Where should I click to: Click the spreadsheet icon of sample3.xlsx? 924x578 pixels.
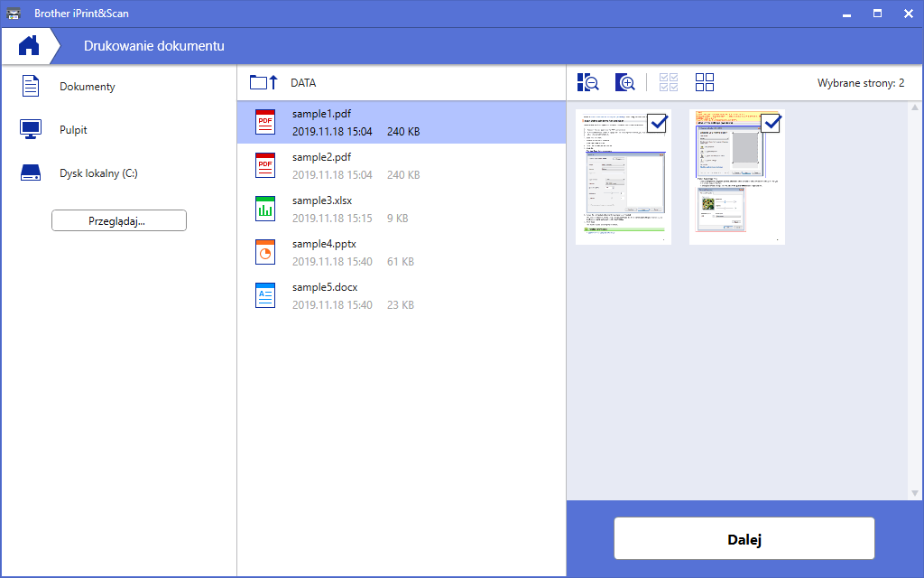coord(265,209)
